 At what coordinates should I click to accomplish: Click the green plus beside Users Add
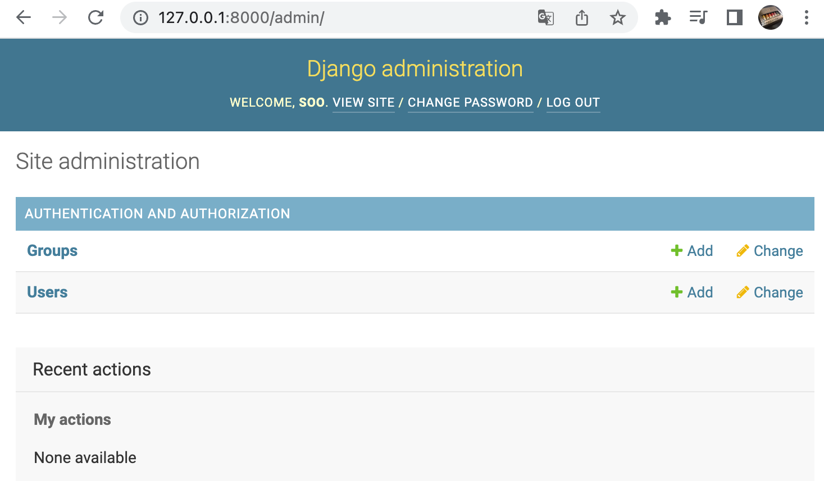click(x=677, y=292)
